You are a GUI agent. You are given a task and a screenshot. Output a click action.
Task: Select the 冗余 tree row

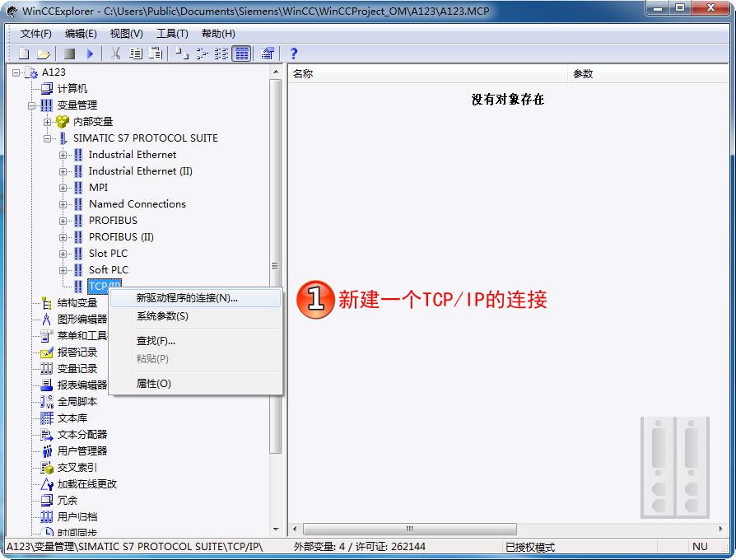(x=68, y=501)
